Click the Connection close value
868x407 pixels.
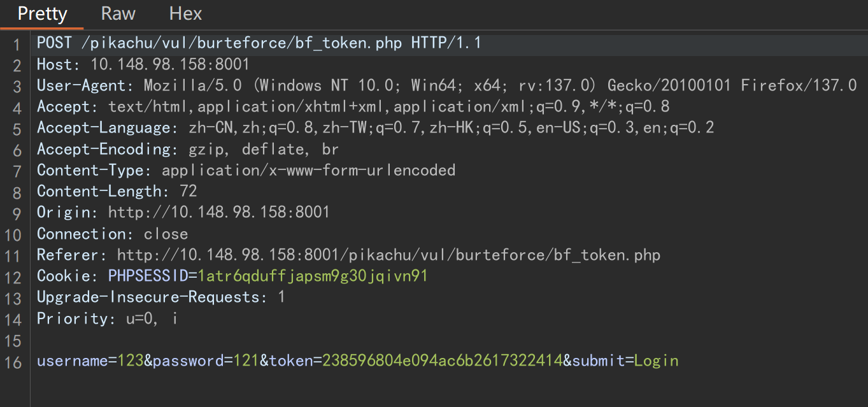coord(166,234)
